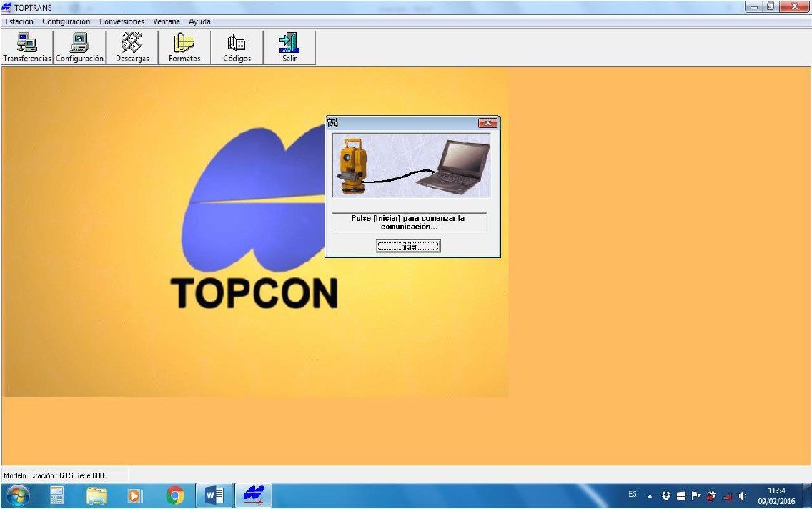Open the Transferencias toolbar icon

[x=27, y=47]
